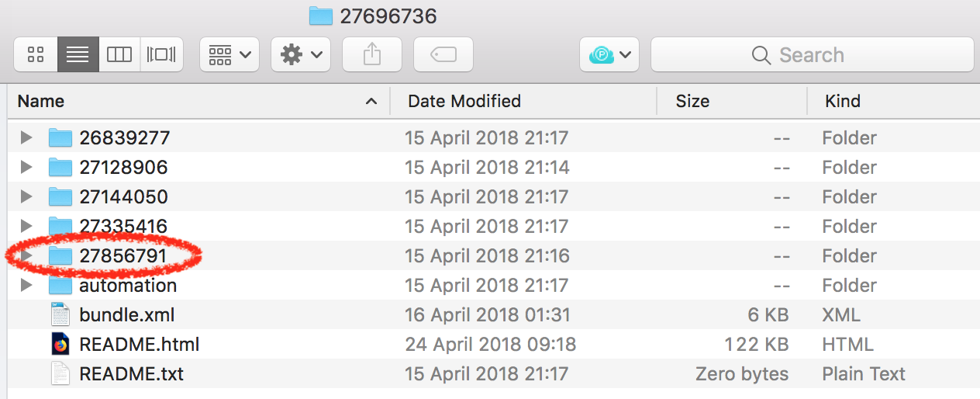This screenshot has height=399, width=980.
Task: Sort files by Name column
Action: (x=197, y=101)
